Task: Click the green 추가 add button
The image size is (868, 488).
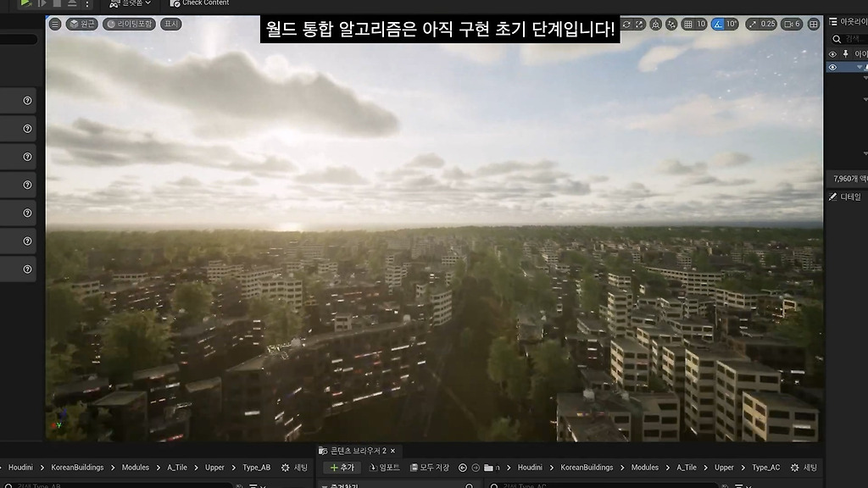Action: tap(342, 468)
